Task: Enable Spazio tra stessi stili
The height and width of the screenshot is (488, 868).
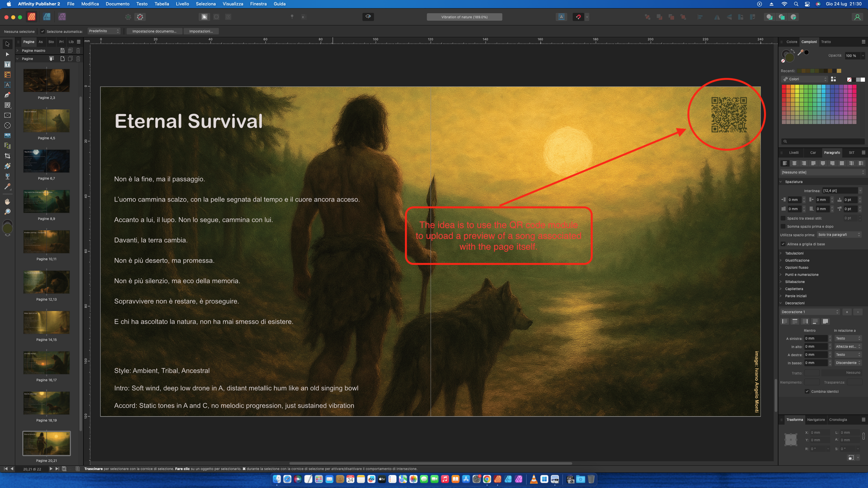Action: 783,218
